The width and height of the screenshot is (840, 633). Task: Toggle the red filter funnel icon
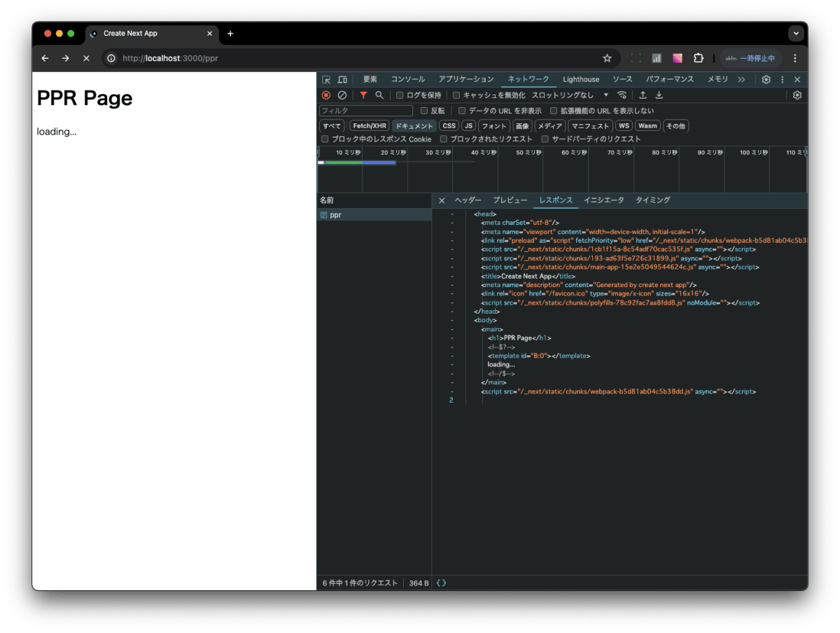pos(363,95)
